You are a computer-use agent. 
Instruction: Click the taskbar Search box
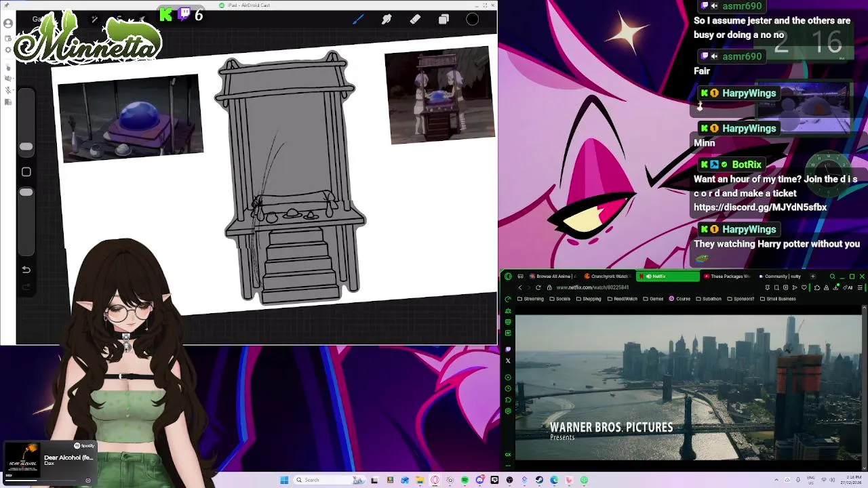pos(330,480)
